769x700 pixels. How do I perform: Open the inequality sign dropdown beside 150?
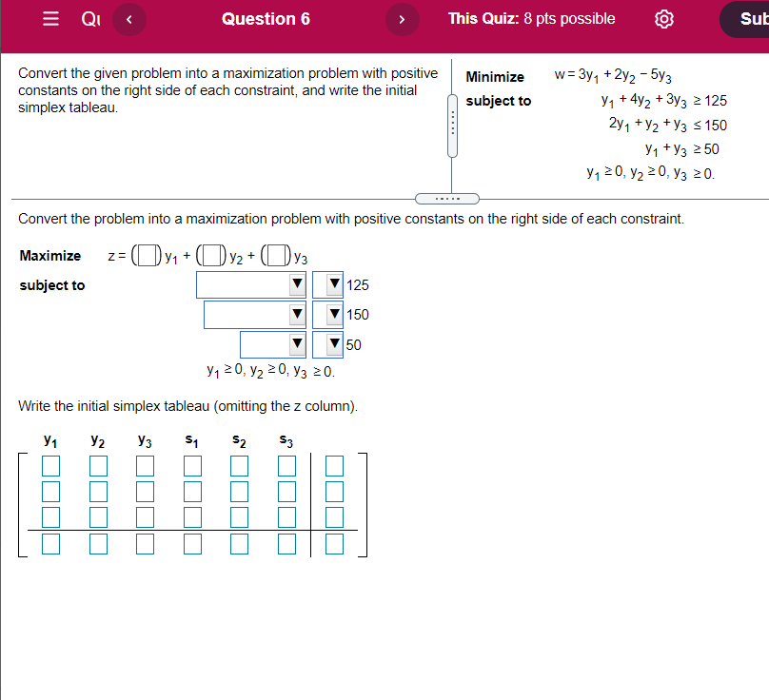(327, 315)
